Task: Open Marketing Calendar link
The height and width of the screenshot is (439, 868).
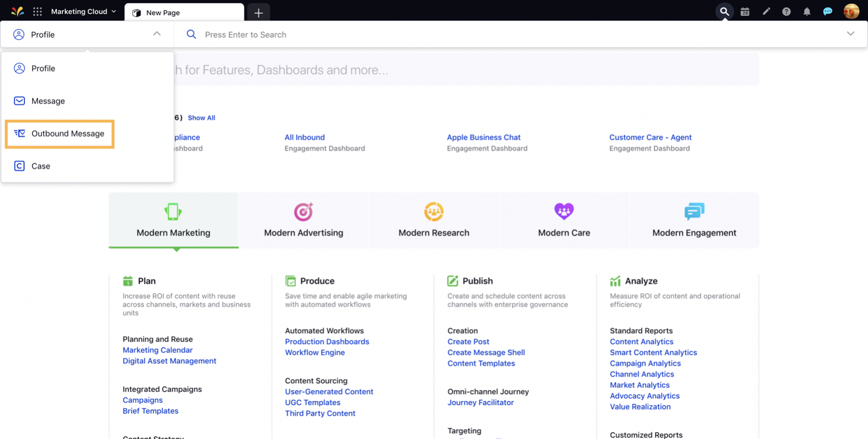Action: coord(157,350)
